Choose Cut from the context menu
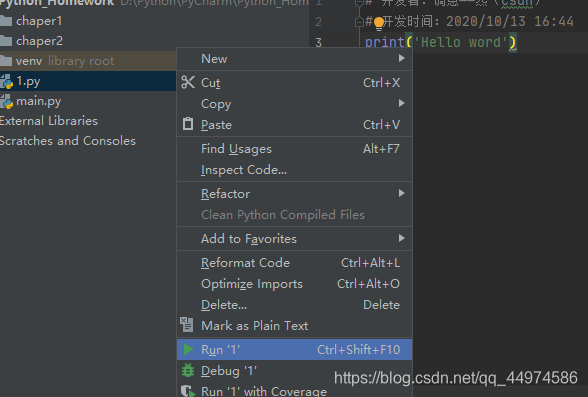The height and width of the screenshot is (397, 588). pos(294,82)
